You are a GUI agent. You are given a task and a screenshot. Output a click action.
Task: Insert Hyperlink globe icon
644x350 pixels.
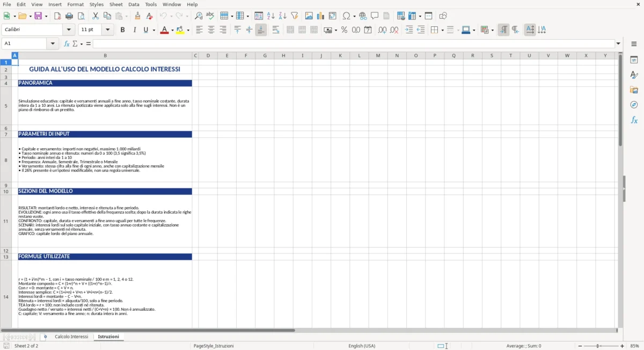(363, 16)
